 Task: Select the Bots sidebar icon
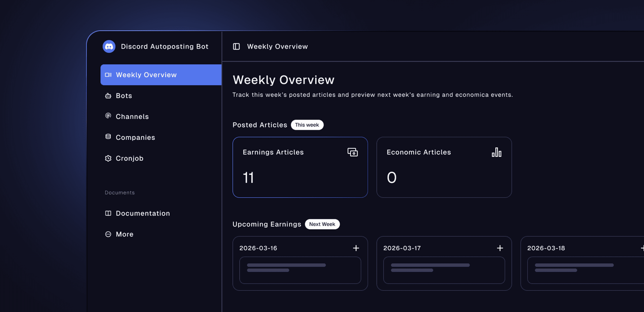tap(108, 96)
